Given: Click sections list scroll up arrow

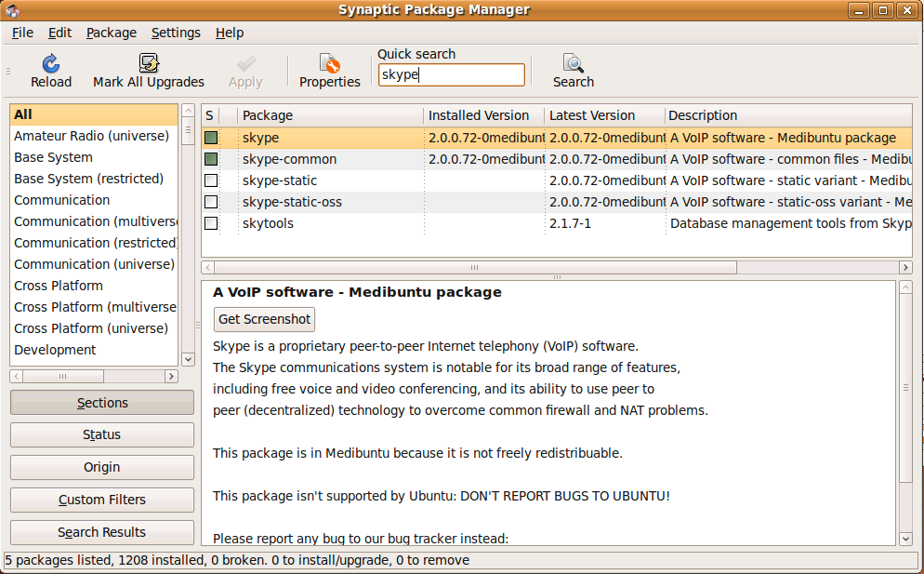Looking at the screenshot, I should (188, 111).
